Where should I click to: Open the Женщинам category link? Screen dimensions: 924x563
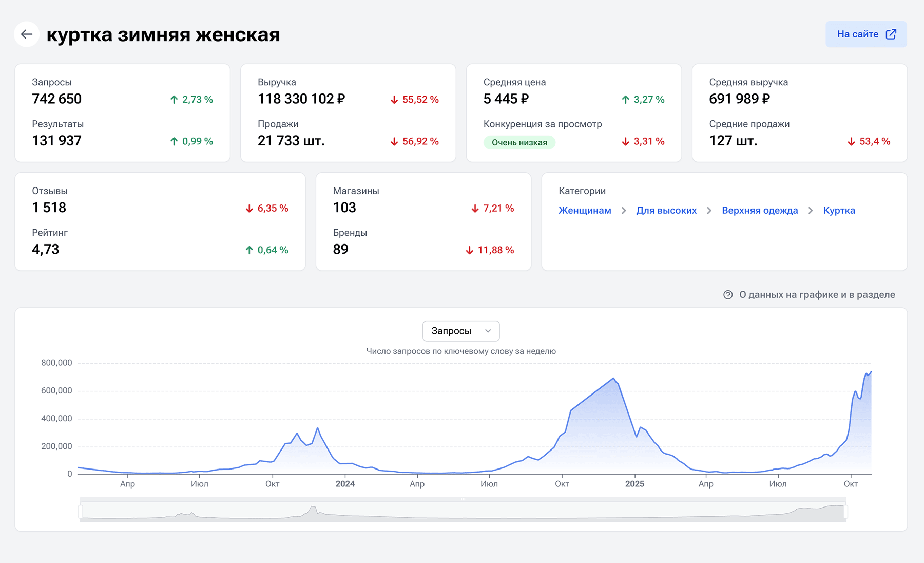pyautogui.click(x=585, y=211)
